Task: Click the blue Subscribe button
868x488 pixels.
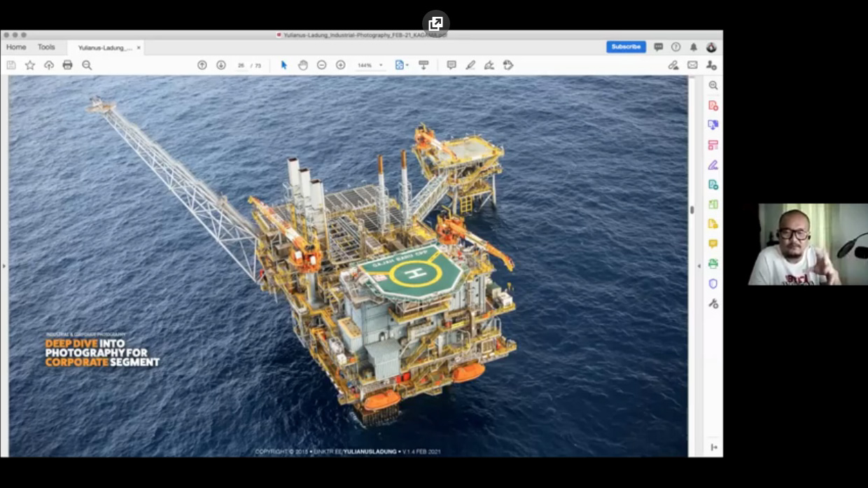Action: point(626,47)
